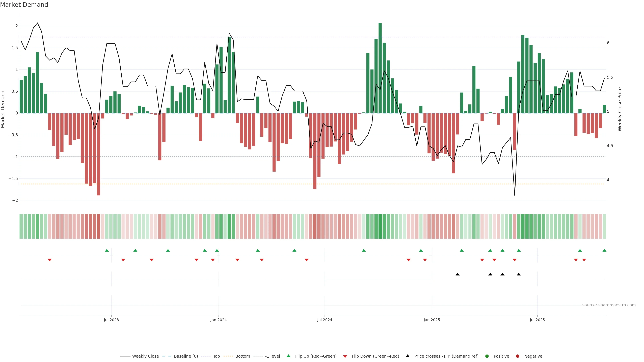Screen dimensions: 644x362
Task: Click the Market Demand chart title
Action: [x=24, y=5]
